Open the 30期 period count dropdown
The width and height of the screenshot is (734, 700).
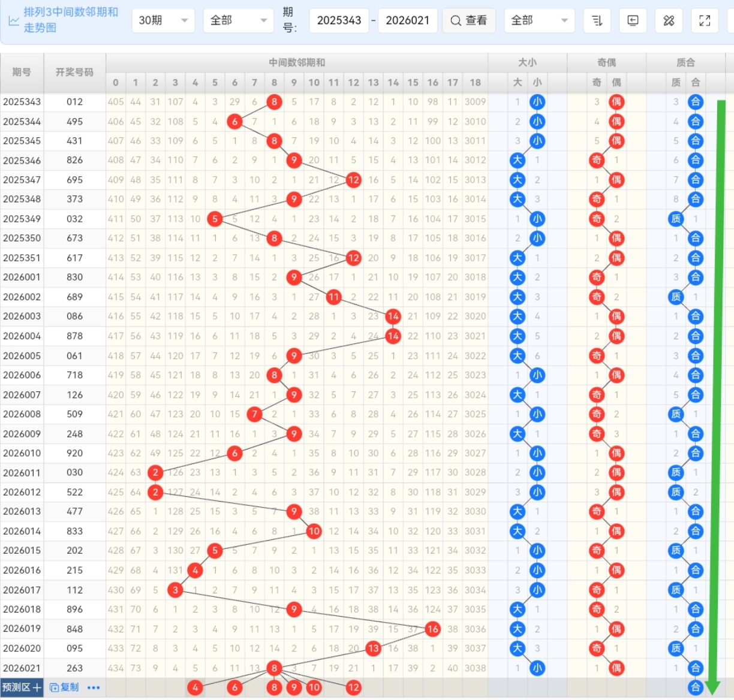[163, 21]
